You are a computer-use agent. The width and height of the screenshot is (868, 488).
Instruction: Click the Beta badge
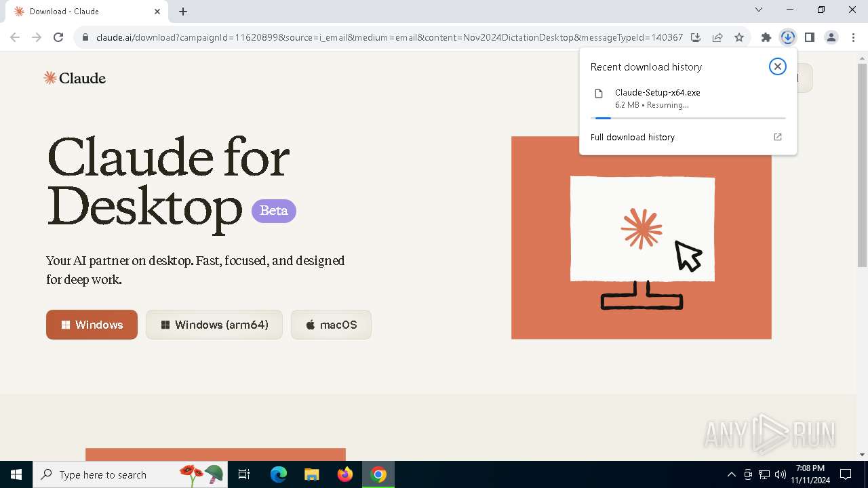(x=274, y=211)
